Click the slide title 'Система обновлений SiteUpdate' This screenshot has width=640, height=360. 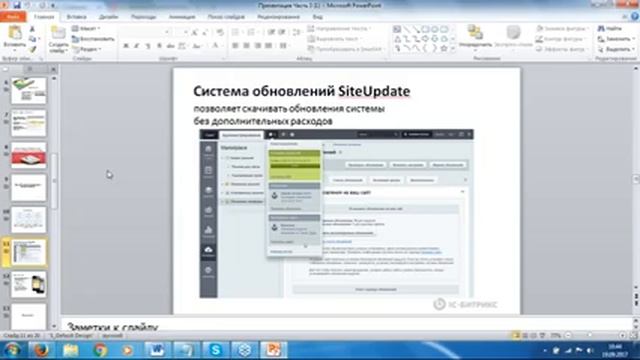(302, 91)
